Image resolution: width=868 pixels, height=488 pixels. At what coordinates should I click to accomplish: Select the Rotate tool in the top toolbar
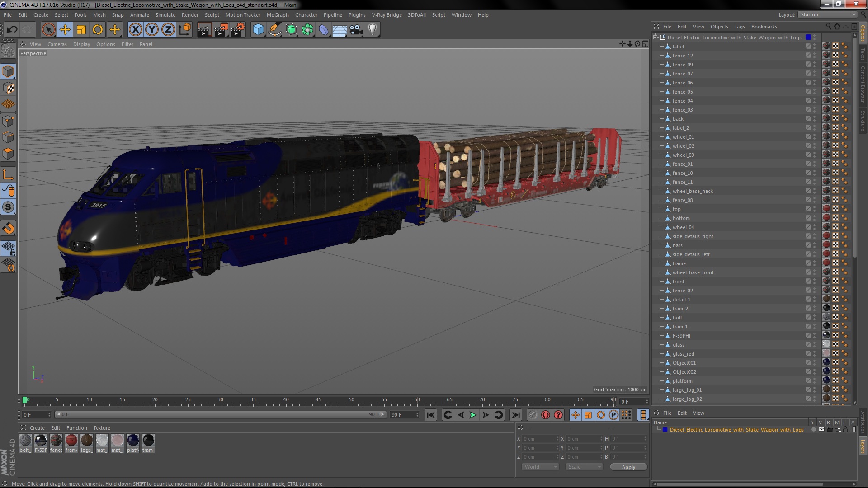click(x=98, y=30)
